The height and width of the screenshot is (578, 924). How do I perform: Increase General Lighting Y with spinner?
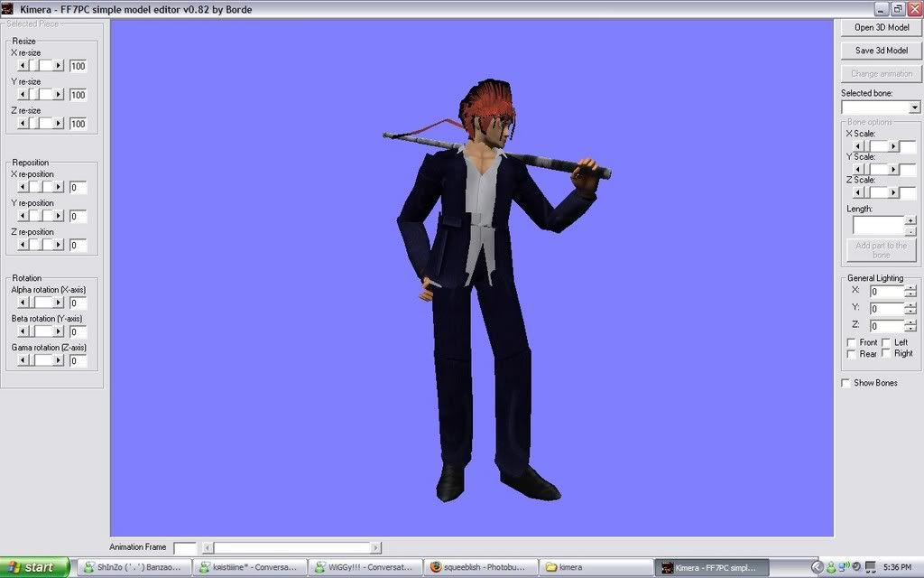(x=910, y=305)
